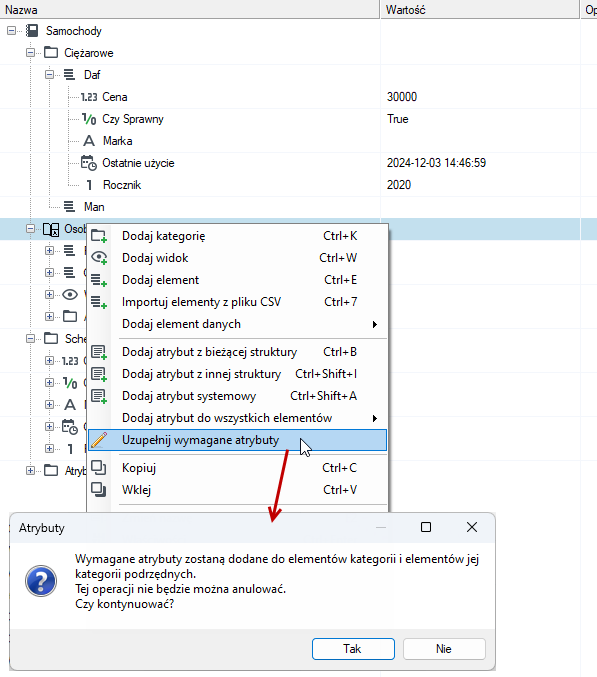This screenshot has width=597, height=677.
Task: Select Uzupełnij wymagane atrybuty menu entry
Action: point(237,440)
